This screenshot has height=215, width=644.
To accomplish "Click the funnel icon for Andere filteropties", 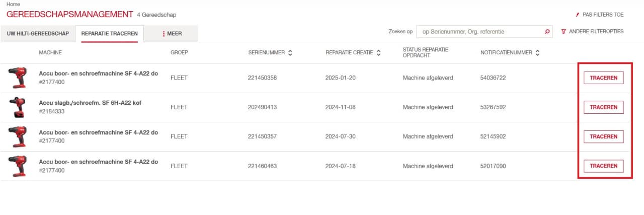I will pyautogui.click(x=563, y=32).
